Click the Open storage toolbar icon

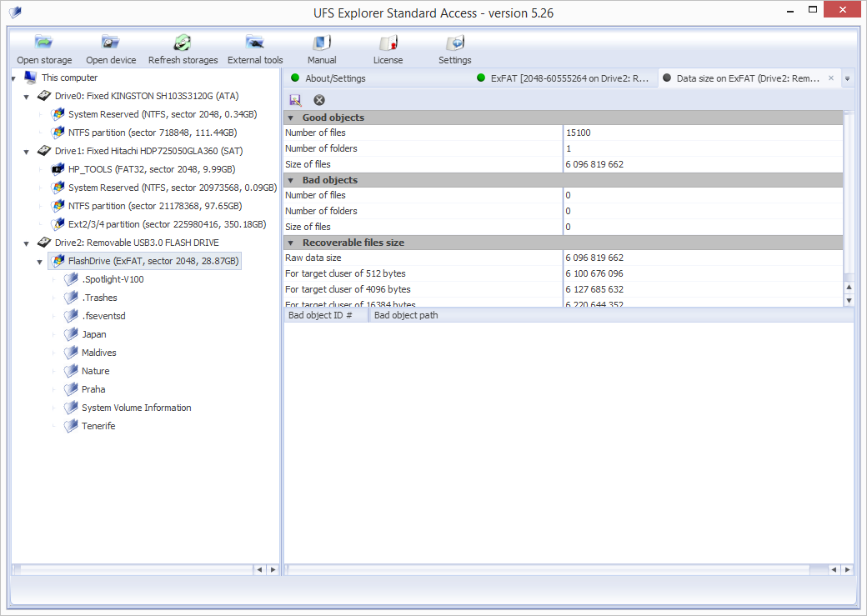44,43
